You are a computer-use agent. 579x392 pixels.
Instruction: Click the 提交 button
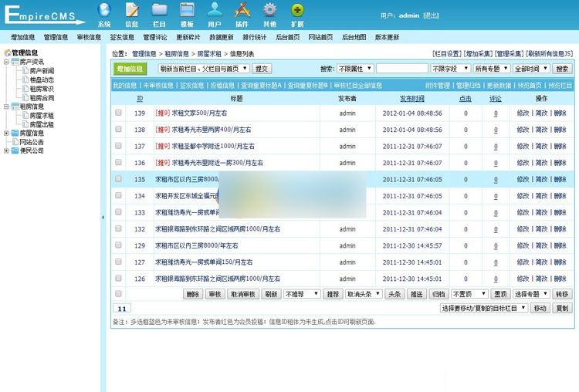coord(262,69)
